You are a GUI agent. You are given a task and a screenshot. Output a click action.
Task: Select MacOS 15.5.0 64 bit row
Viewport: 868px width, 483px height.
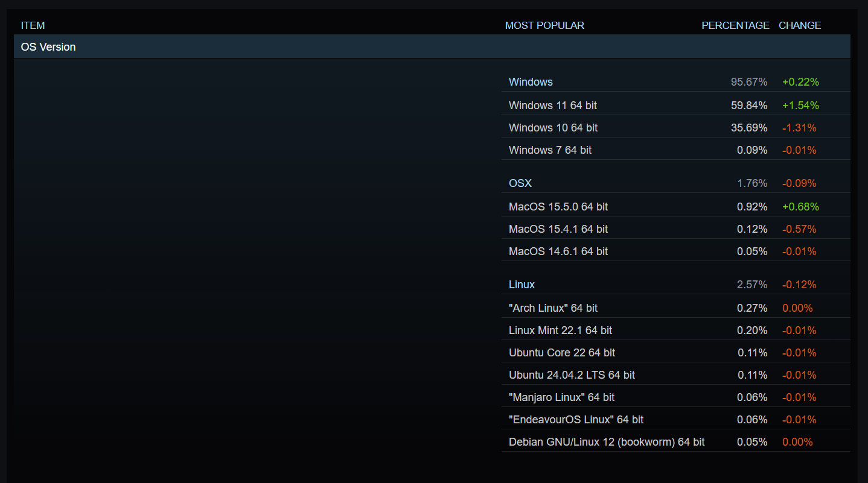[676, 207]
